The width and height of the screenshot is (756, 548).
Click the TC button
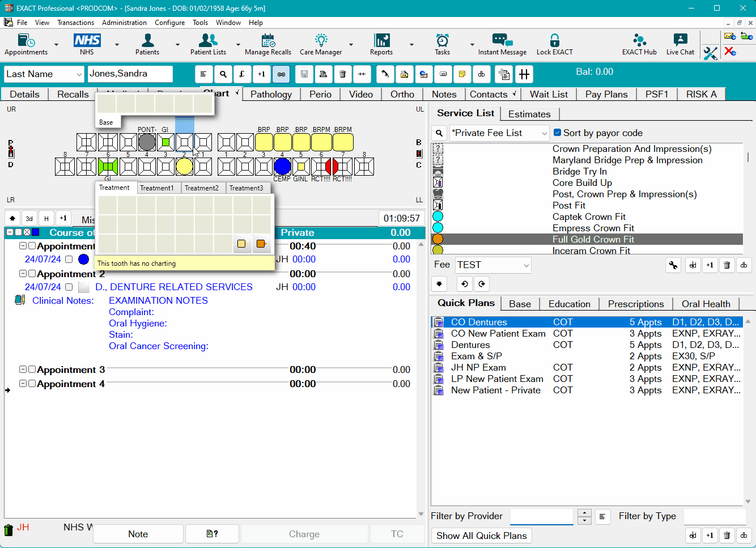click(397, 534)
